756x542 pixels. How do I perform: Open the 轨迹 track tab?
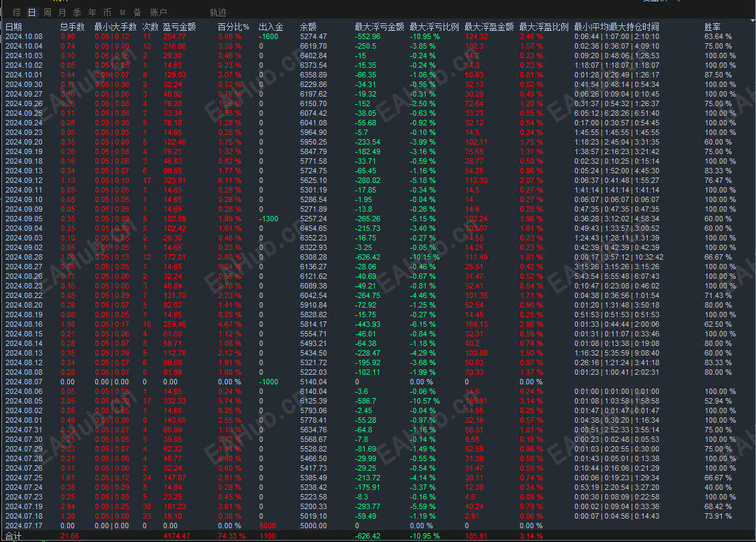(219, 12)
